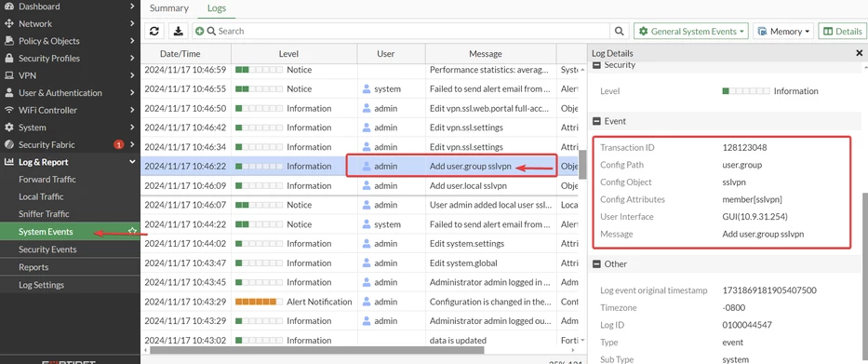Click the Security Profiles lock icon

tap(9, 58)
